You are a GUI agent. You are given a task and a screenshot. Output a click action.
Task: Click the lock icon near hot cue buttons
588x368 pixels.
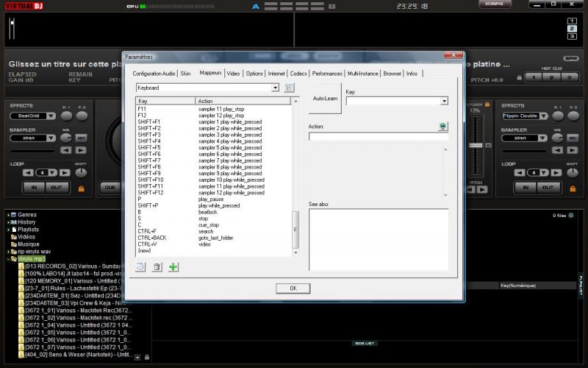(520, 78)
